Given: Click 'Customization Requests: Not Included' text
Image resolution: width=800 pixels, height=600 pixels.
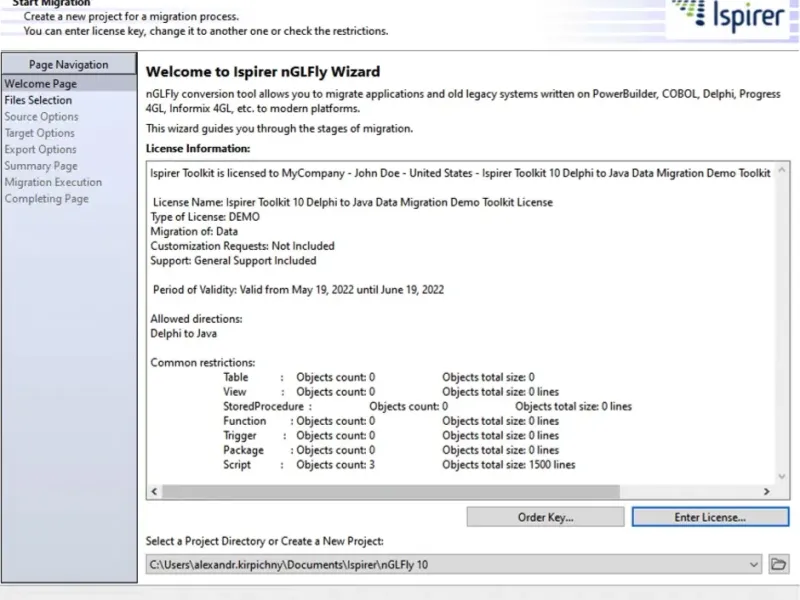Looking at the screenshot, I should 242,246.
